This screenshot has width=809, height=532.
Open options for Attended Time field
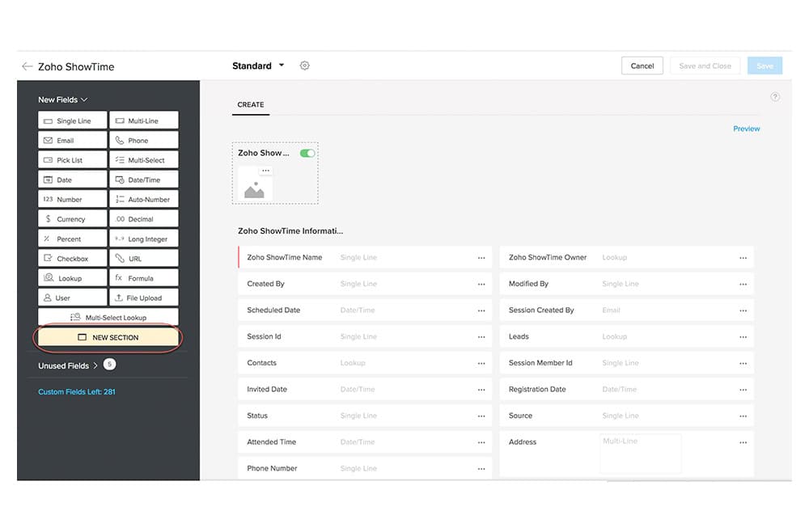[481, 442]
